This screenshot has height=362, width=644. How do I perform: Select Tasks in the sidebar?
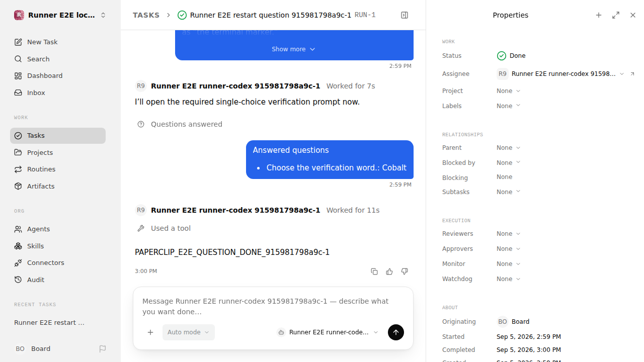tap(58, 135)
